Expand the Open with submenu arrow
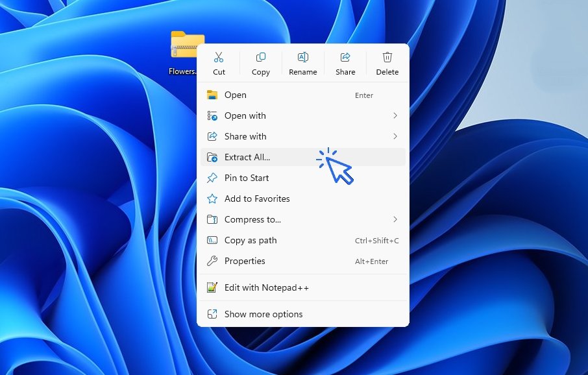The height and width of the screenshot is (375, 588). click(x=395, y=115)
